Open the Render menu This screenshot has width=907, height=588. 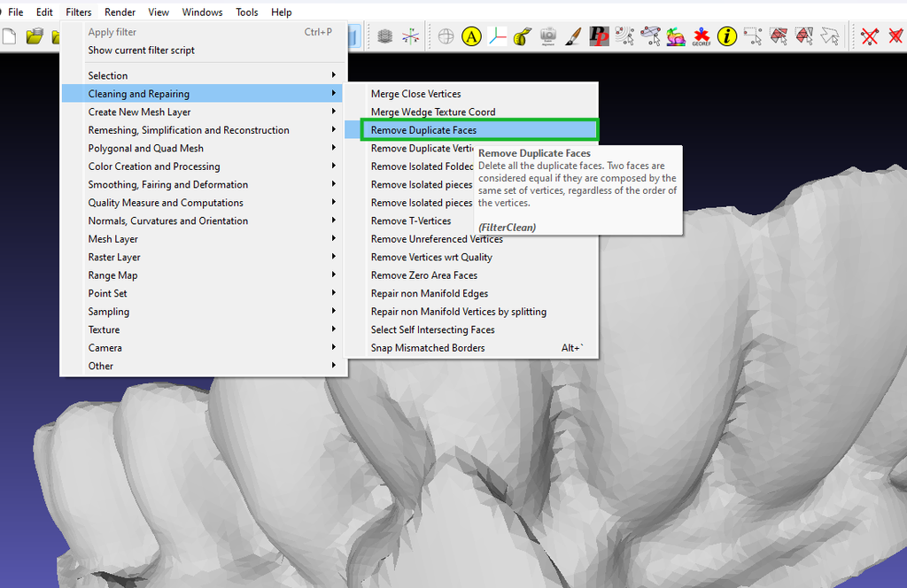pos(119,12)
